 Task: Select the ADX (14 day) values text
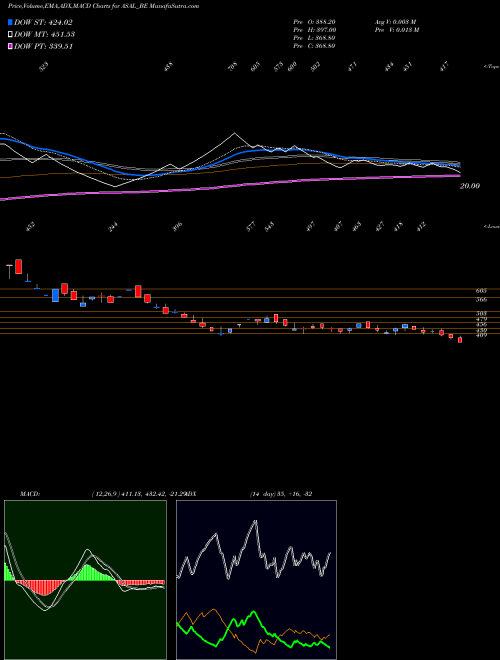click(x=281, y=494)
